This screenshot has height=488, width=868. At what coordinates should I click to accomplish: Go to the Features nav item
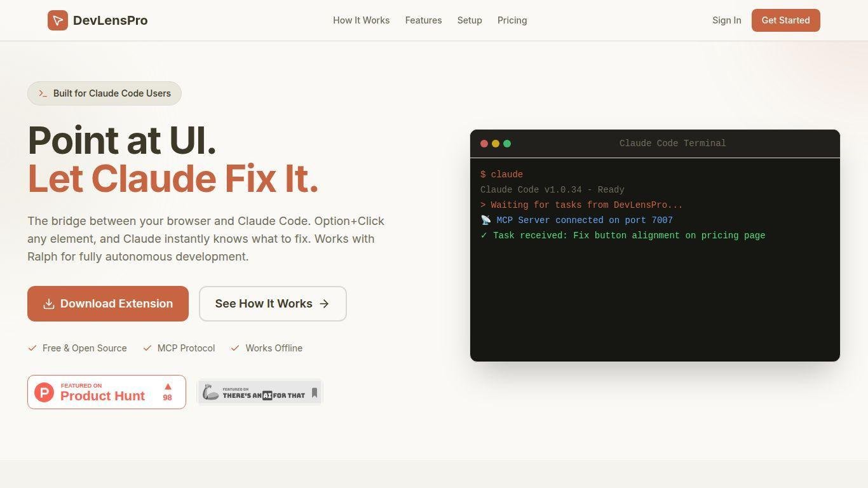423,20
